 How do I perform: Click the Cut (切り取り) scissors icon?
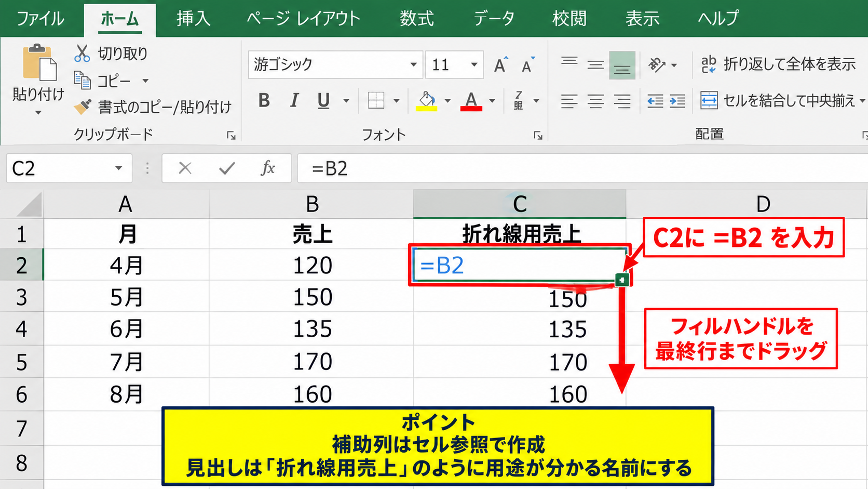[82, 53]
